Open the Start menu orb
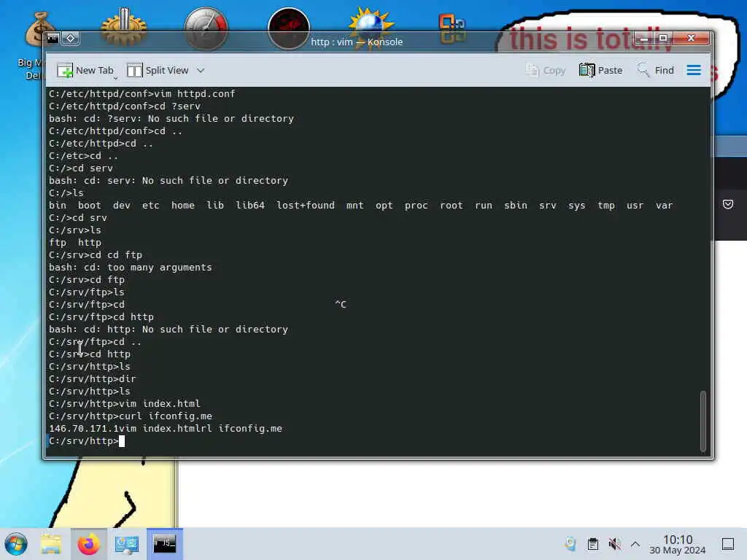747x560 pixels. click(x=16, y=544)
